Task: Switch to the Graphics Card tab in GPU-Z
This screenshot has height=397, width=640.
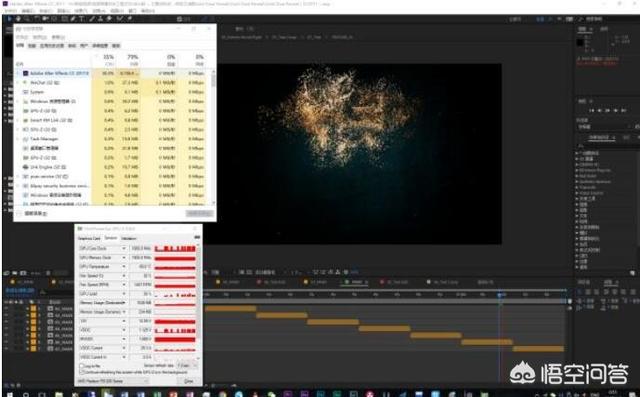Action: 89,238
